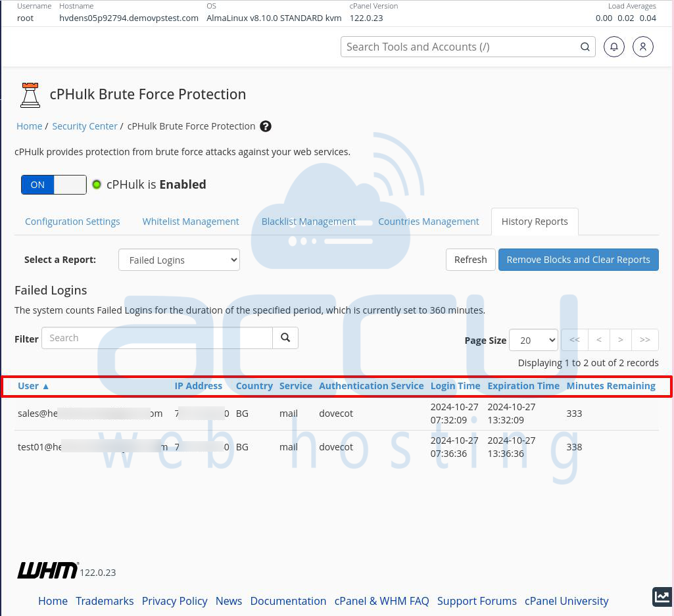Open the footer Home link

[x=53, y=601]
